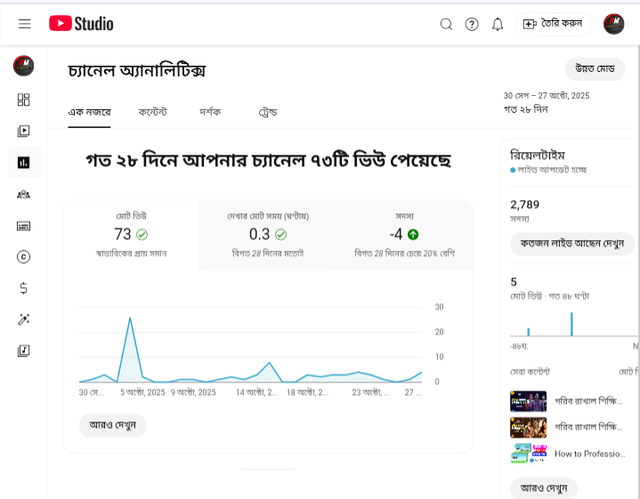Open the help question mark icon
Image resolution: width=640 pixels, height=499 pixels.
click(472, 24)
